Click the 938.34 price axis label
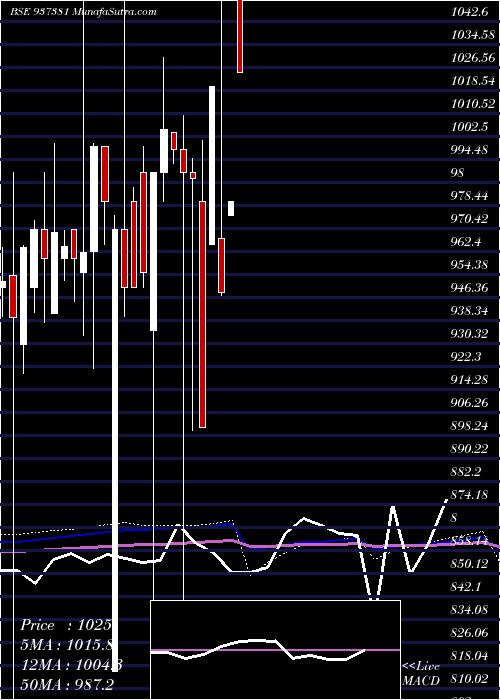Viewport: 500px width, 700px height. click(469, 310)
